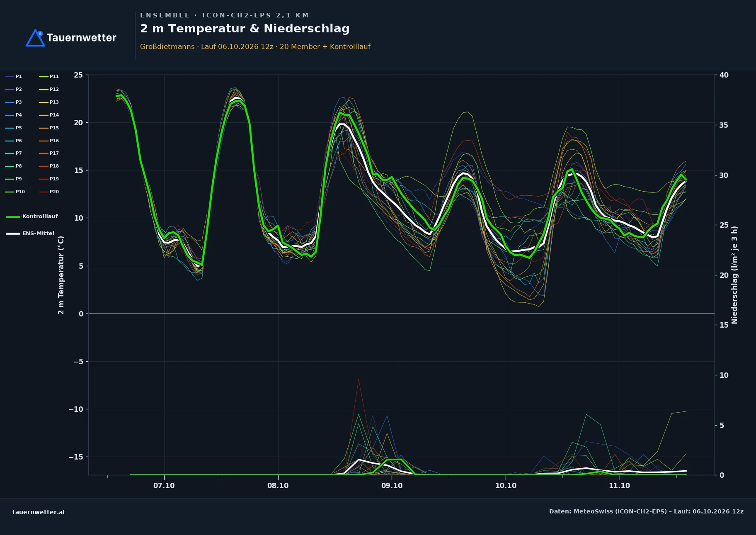Select legend entry P12
Viewport: 756px width, 535px height.
pyautogui.click(x=49, y=89)
